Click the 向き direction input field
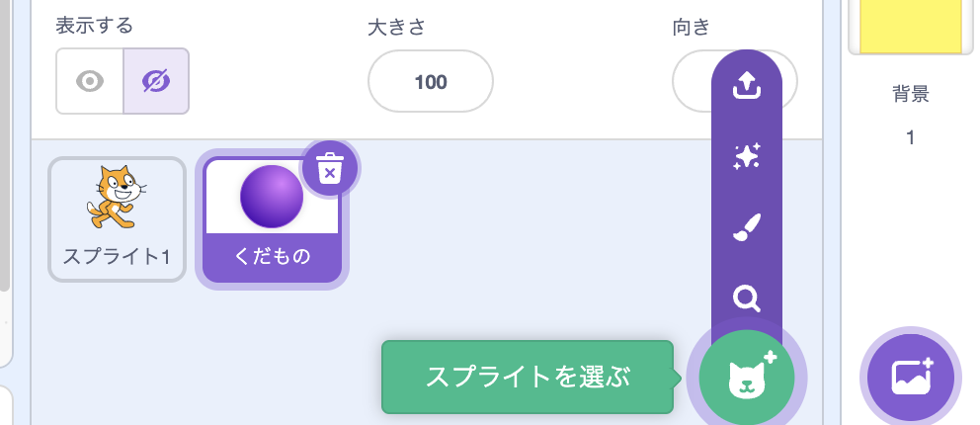Image resolution: width=980 pixels, height=425 pixels. point(692,81)
